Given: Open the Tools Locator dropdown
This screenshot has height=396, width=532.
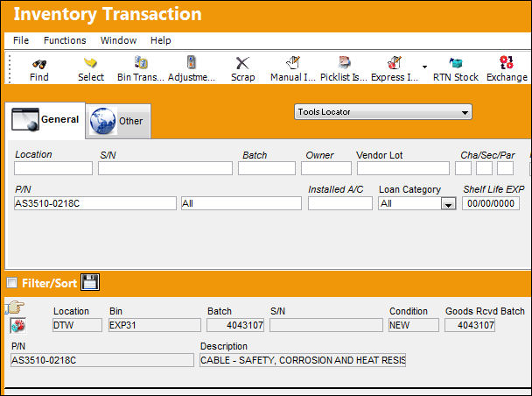Looking at the screenshot, I should [383, 112].
